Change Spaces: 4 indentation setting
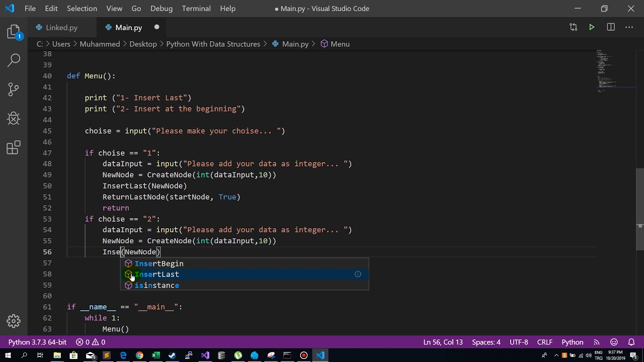 coord(486,342)
